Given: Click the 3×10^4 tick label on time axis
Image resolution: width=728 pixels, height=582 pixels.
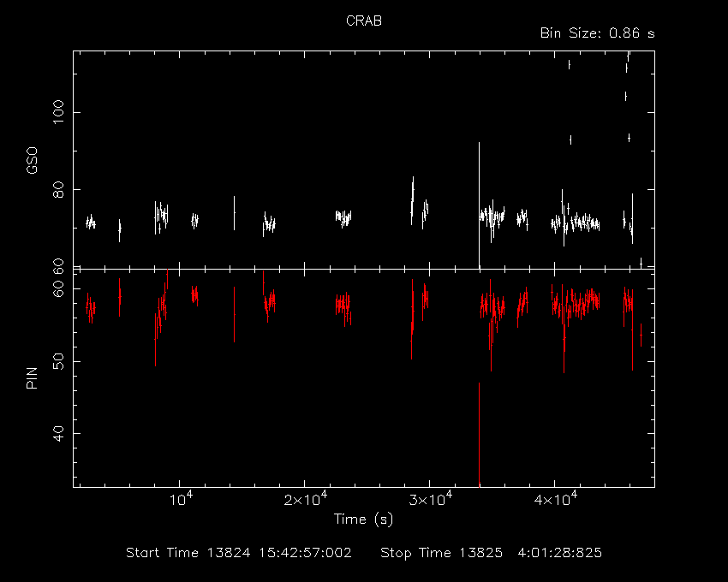Looking at the screenshot, I should pos(431,499).
